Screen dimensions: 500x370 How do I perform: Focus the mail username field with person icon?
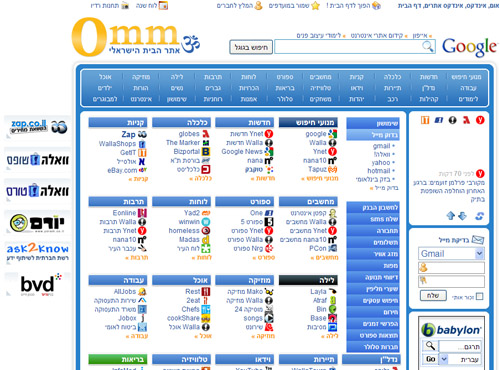(451, 268)
